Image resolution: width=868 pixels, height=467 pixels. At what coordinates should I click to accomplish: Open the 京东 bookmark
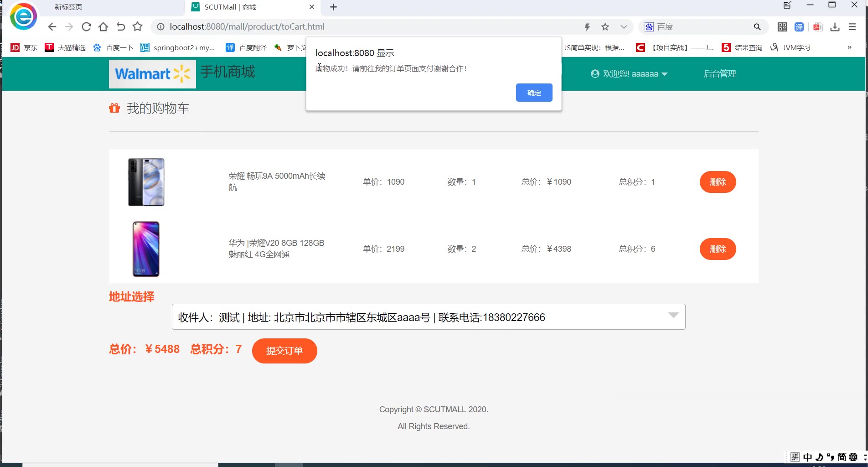pyautogui.click(x=24, y=47)
